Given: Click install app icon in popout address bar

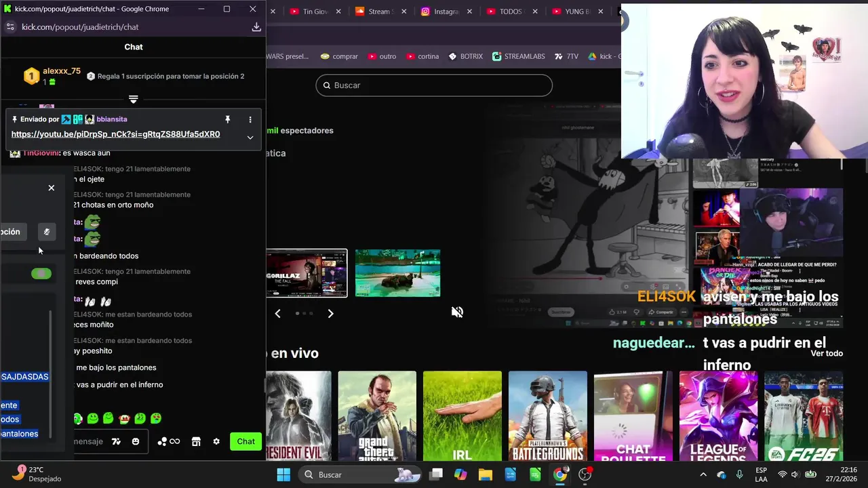Looking at the screenshot, I should click(256, 27).
